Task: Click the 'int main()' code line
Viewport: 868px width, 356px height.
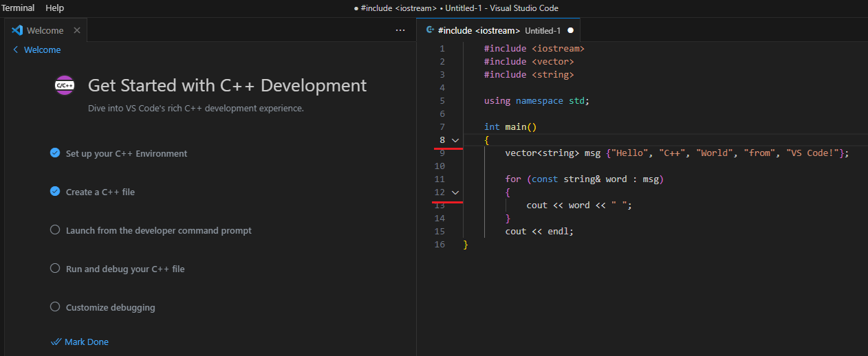Action: click(x=510, y=127)
